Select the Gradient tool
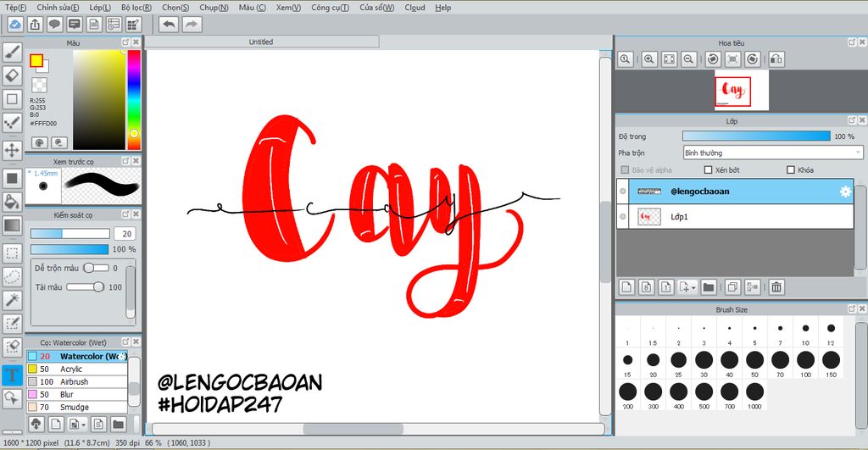 pyautogui.click(x=12, y=225)
